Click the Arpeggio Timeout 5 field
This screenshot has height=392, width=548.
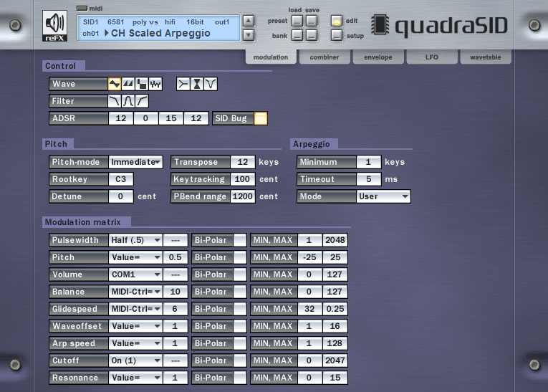click(368, 179)
